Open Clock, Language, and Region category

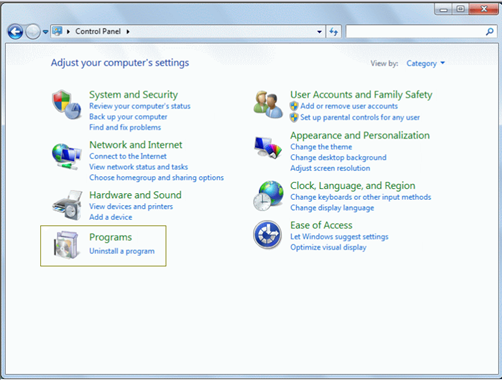pyautogui.click(x=353, y=186)
